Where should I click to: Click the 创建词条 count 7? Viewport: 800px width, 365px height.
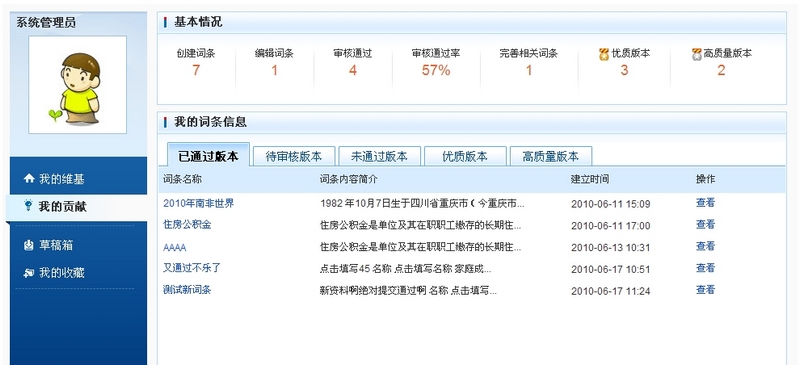pos(196,70)
